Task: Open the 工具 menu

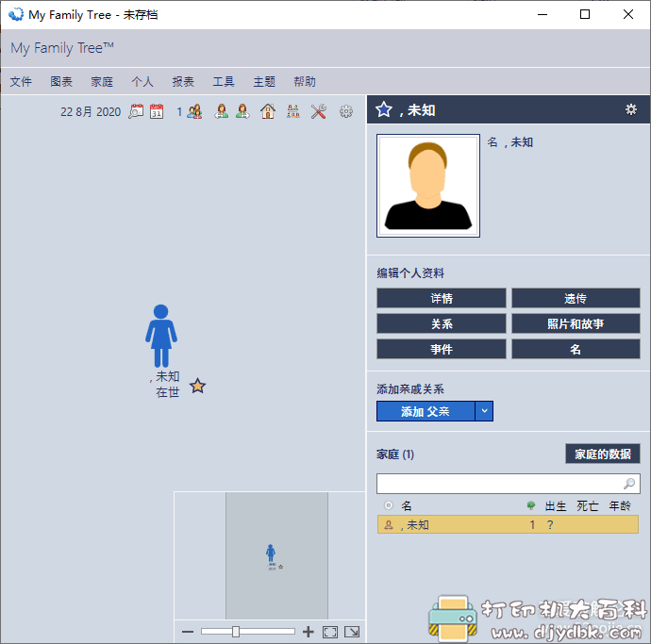Action: coord(224,81)
